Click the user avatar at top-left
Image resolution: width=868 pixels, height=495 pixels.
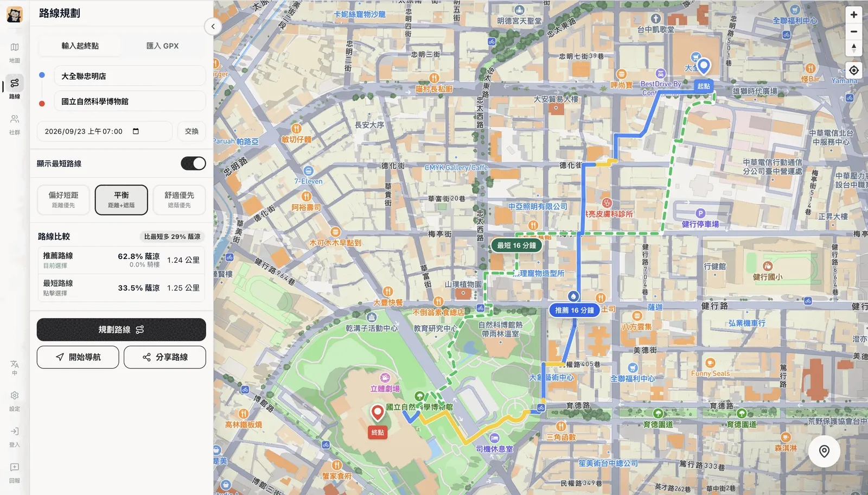15,15
